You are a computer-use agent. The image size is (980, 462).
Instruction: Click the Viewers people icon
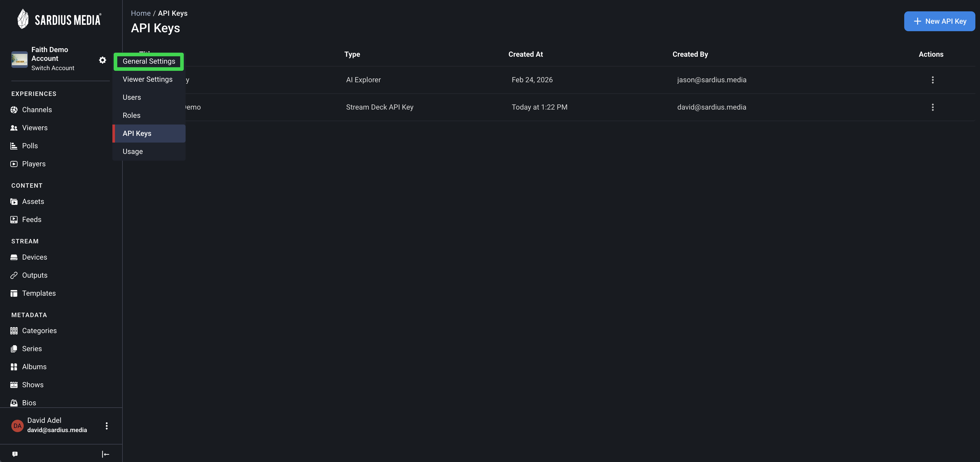pyautogui.click(x=14, y=128)
